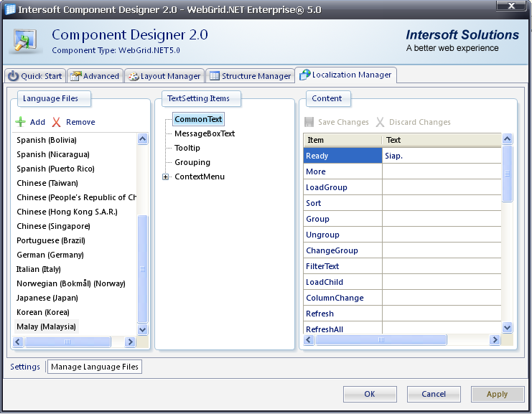532x414 pixels.
Task: Click Content grid scroll right arrow
Action: click(x=495, y=340)
